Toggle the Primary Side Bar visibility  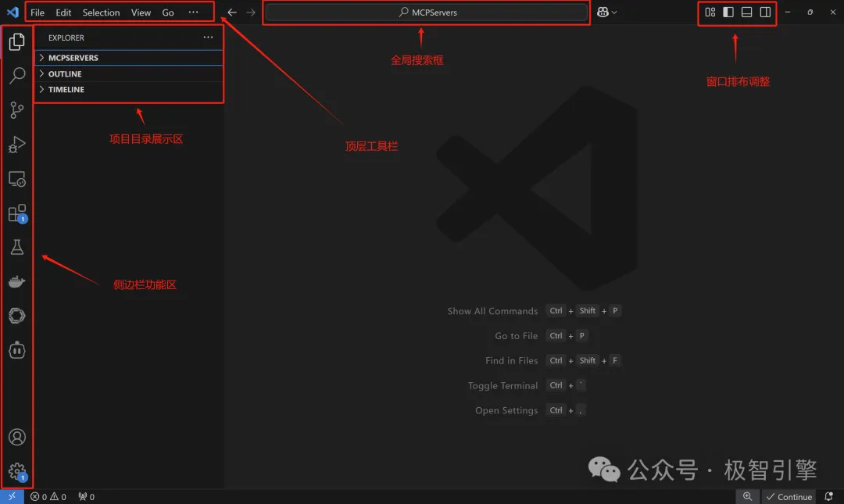pos(728,12)
